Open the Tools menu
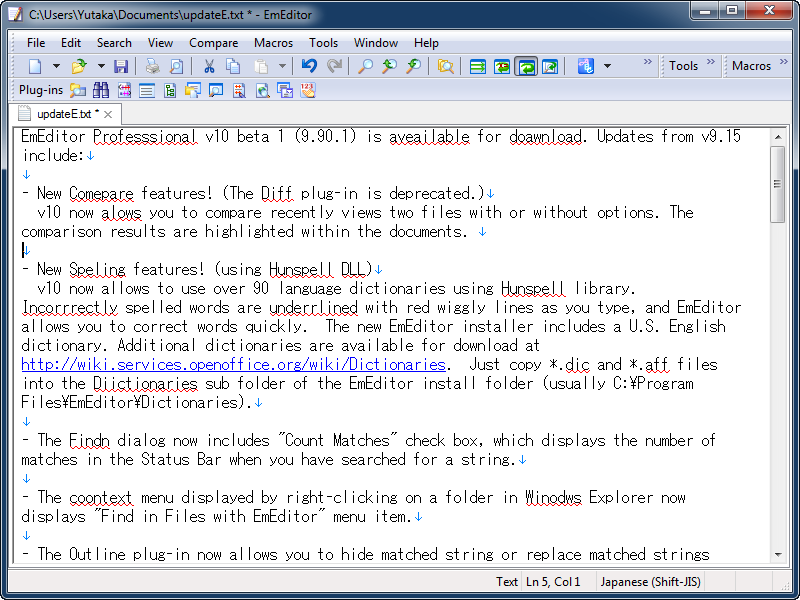Image resolution: width=800 pixels, height=600 pixels. click(x=323, y=43)
